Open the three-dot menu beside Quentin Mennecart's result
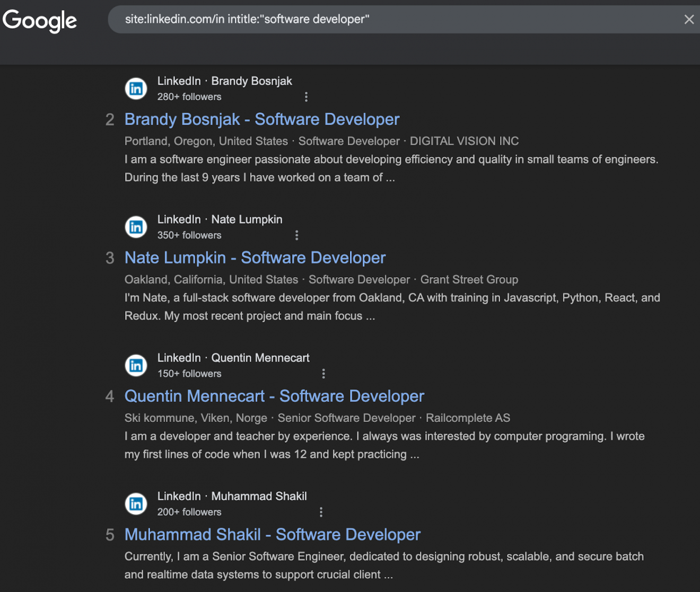The image size is (700, 592). coord(323,373)
